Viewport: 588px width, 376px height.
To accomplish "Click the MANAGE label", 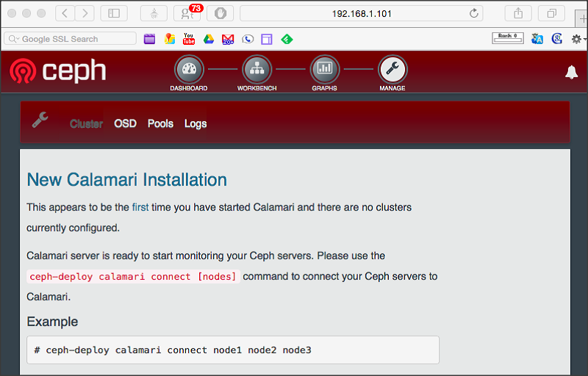I will coord(392,88).
